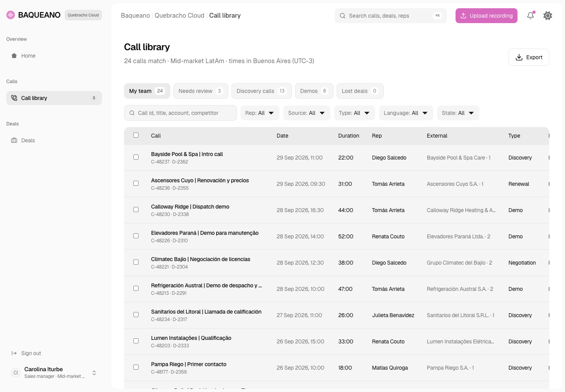The image size is (565, 392).
Task: Open Sign out link
Action: [31, 353]
